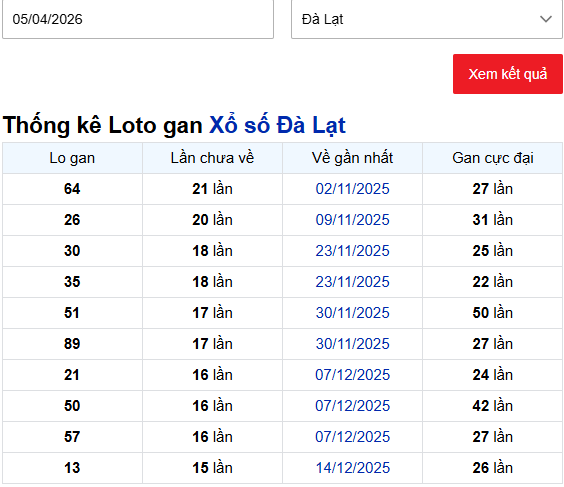
Task: Select the Về gần nhất column header
Action: coord(352,158)
